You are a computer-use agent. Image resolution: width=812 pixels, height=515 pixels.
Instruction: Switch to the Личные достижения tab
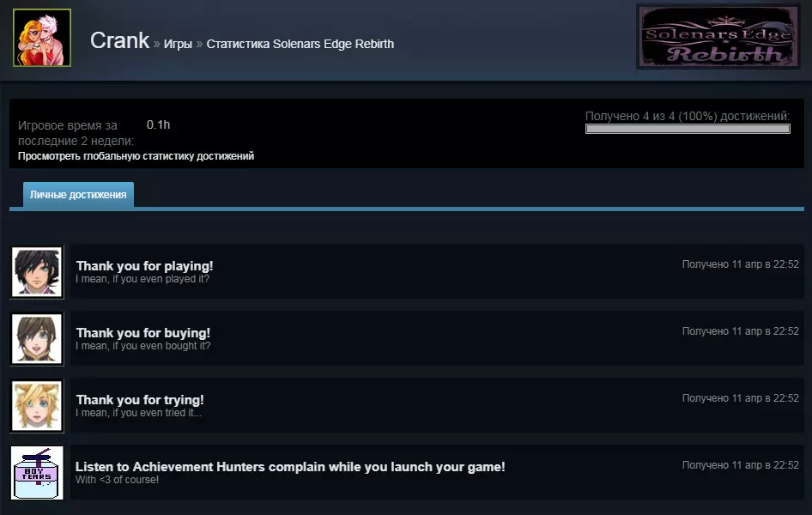click(78, 195)
